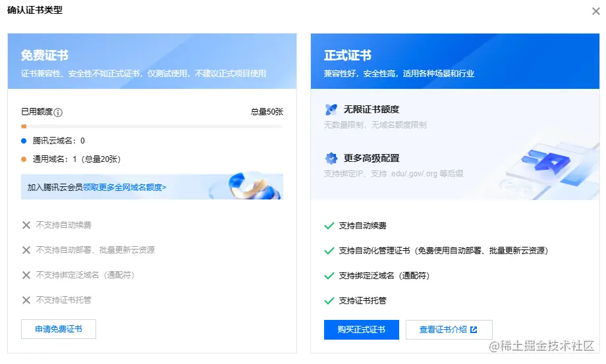The image size is (606, 364).
Task: Click the checkmark beside 支持自动化管理证书
Action: pyautogui.click(x=329, y=251)
